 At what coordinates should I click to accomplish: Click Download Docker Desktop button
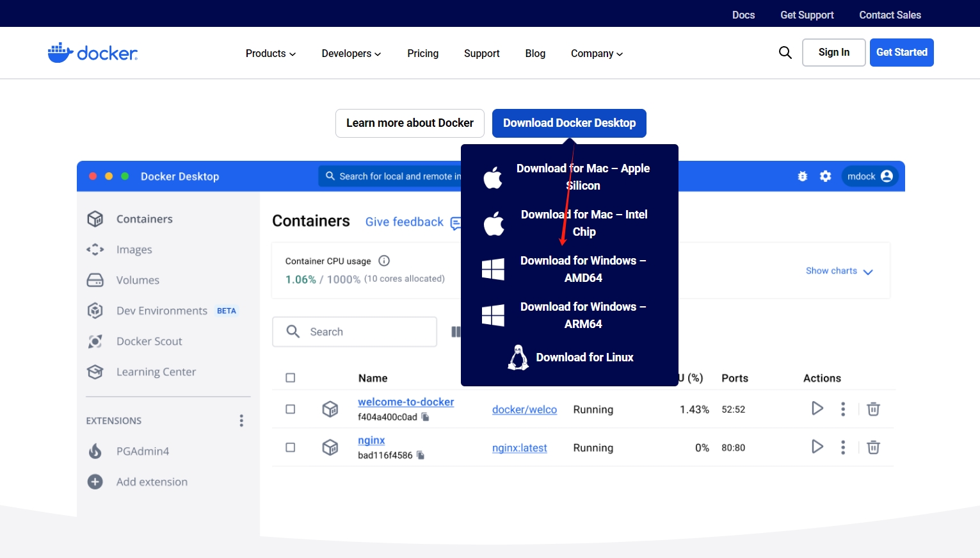[569, 123]
